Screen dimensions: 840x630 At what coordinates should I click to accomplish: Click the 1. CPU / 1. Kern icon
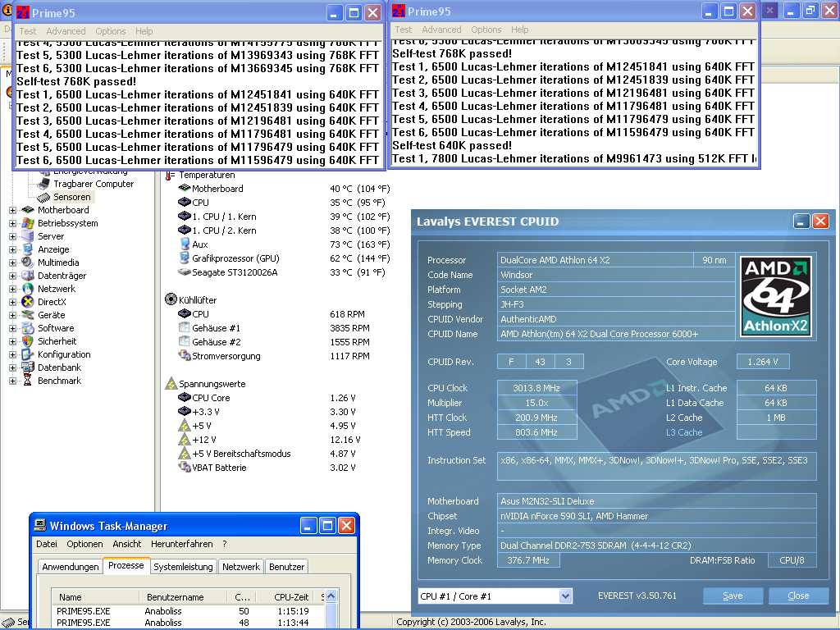pyautogui.click(x=185, y=216)
